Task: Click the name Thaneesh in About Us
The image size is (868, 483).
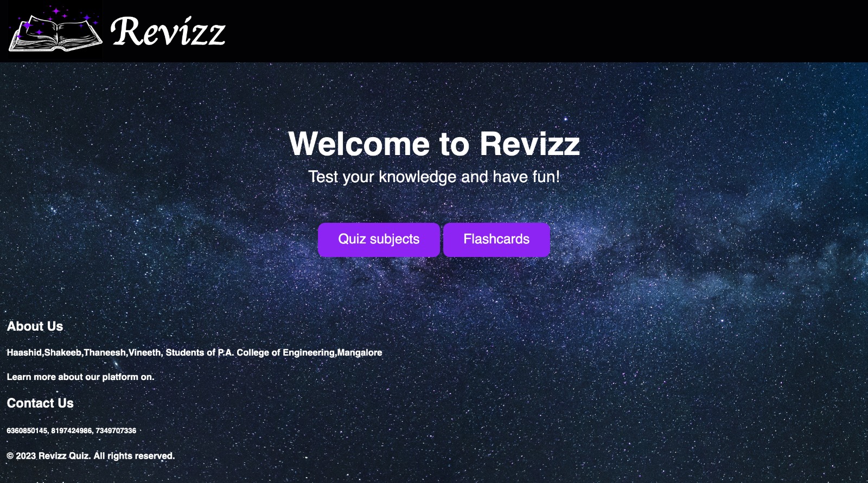Action: pyautogui.click(x=105, y=352)
